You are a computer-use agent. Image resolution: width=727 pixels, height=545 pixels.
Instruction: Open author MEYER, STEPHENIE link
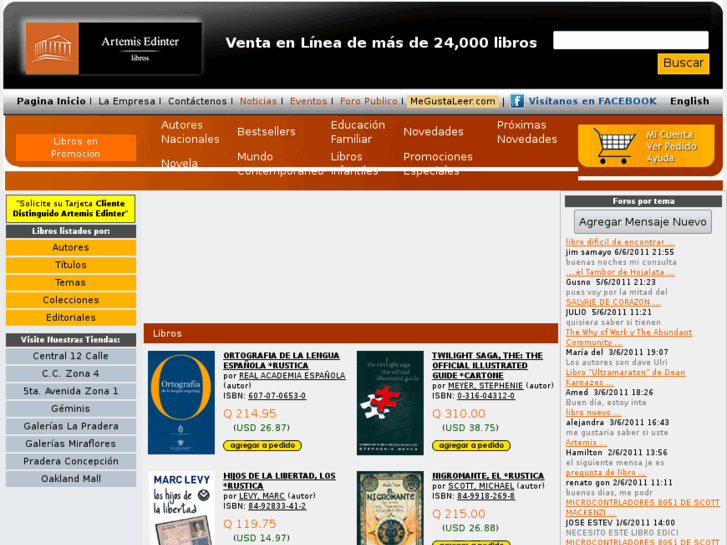(485, 386)
